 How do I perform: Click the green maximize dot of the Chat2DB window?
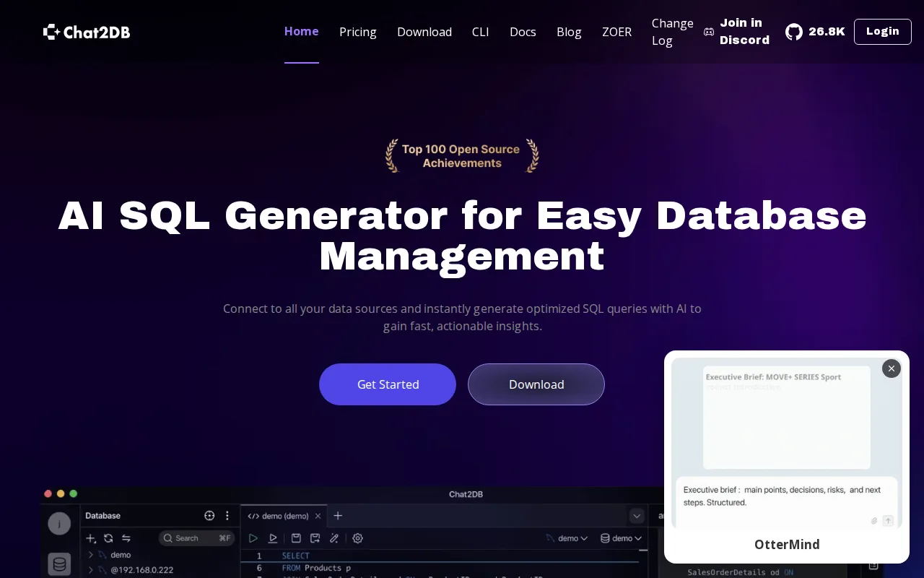pyautogui.click(x=73, y=493)
